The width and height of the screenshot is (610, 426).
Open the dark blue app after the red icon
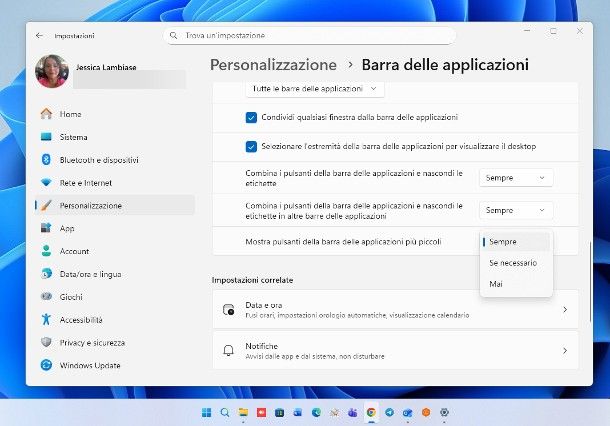[x=279, y=412]
